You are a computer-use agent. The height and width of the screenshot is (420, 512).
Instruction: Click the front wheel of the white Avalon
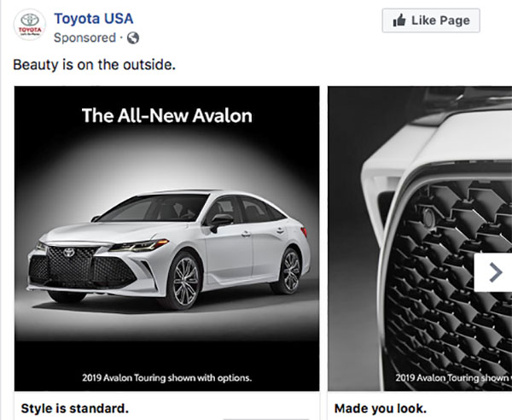184,281
